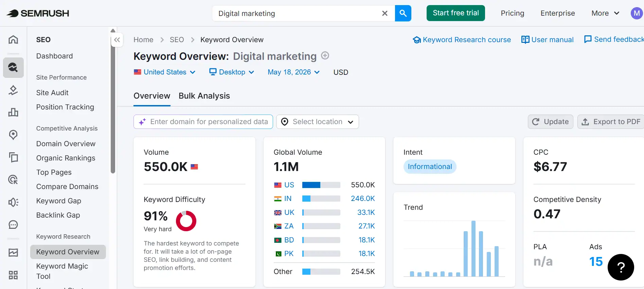Open the bar chart rail icon
The height and width of the screenshot is (289, 644).
(x=13, y=112)
